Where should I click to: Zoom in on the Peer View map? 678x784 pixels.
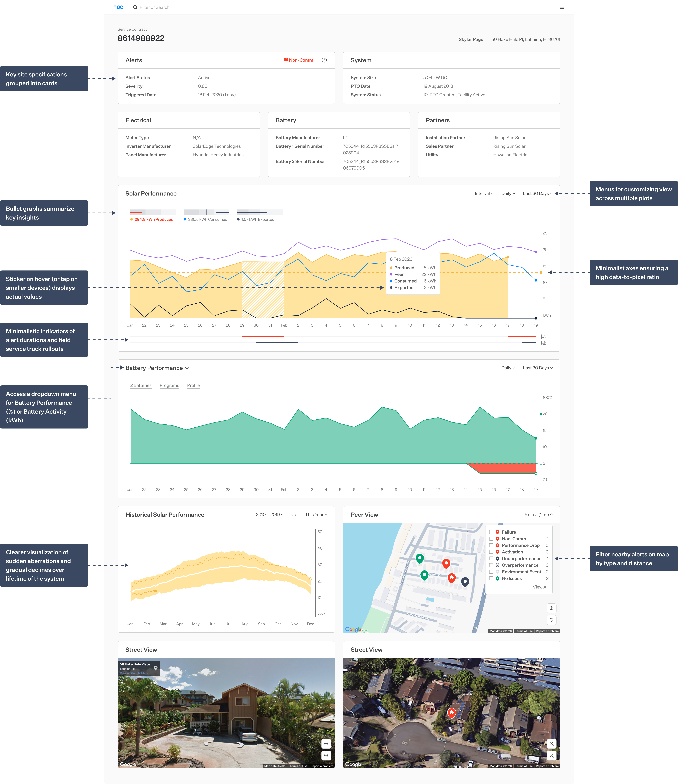tap(552, 608)
